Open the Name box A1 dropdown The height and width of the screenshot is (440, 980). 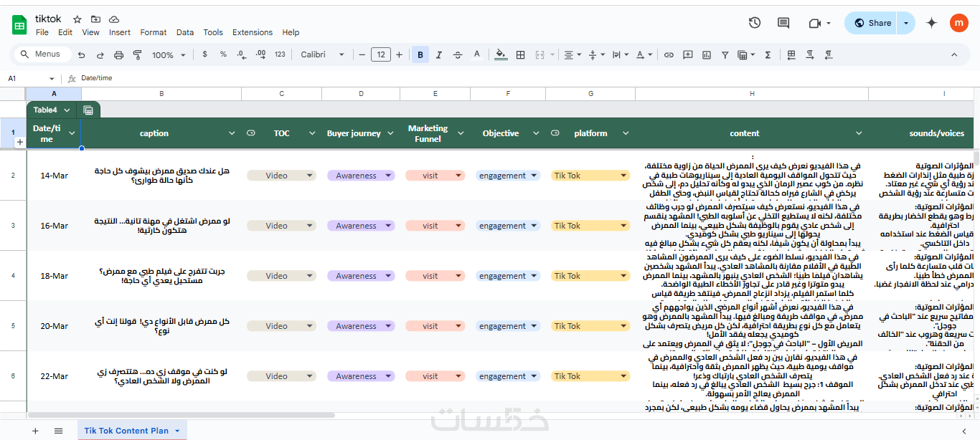click(x=52, y=78)
